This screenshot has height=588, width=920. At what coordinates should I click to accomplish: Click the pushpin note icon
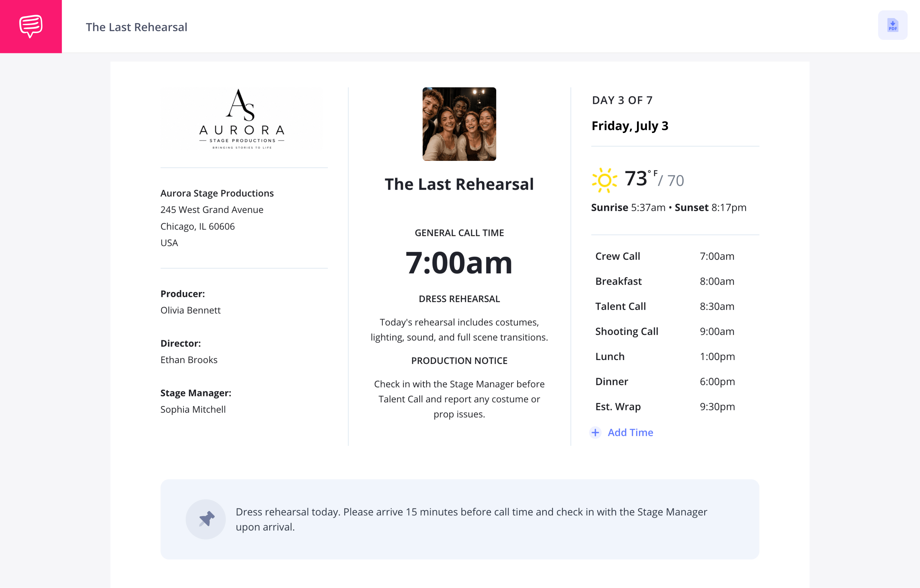(206, 519)
